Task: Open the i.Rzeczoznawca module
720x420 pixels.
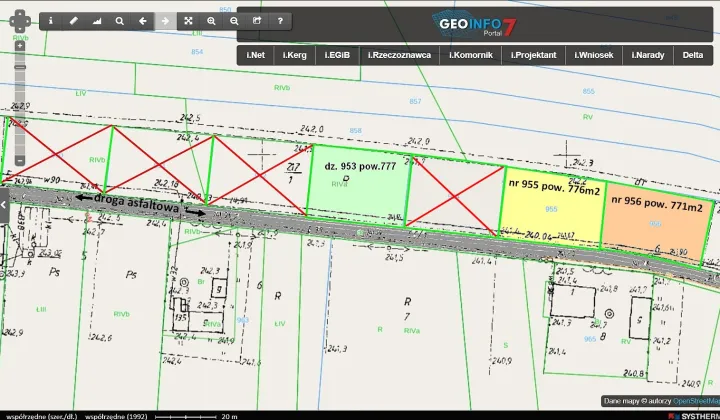Action: coord(399,55)
